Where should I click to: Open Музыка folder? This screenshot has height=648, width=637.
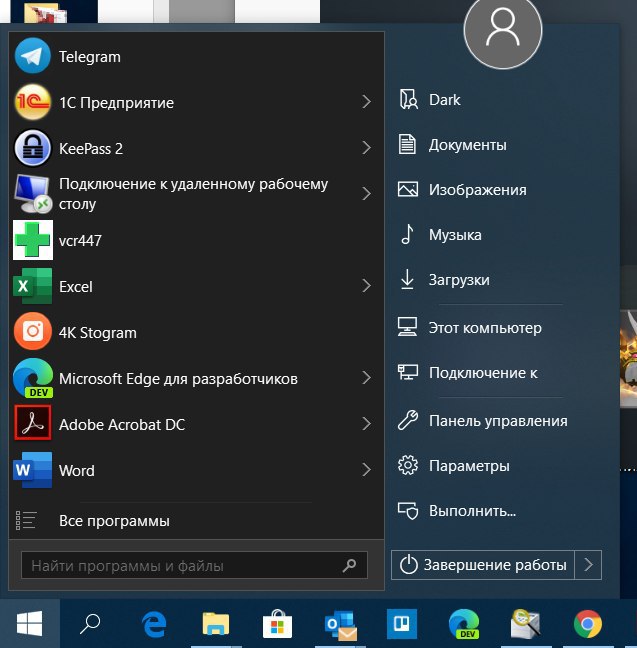tap(440, 235)
